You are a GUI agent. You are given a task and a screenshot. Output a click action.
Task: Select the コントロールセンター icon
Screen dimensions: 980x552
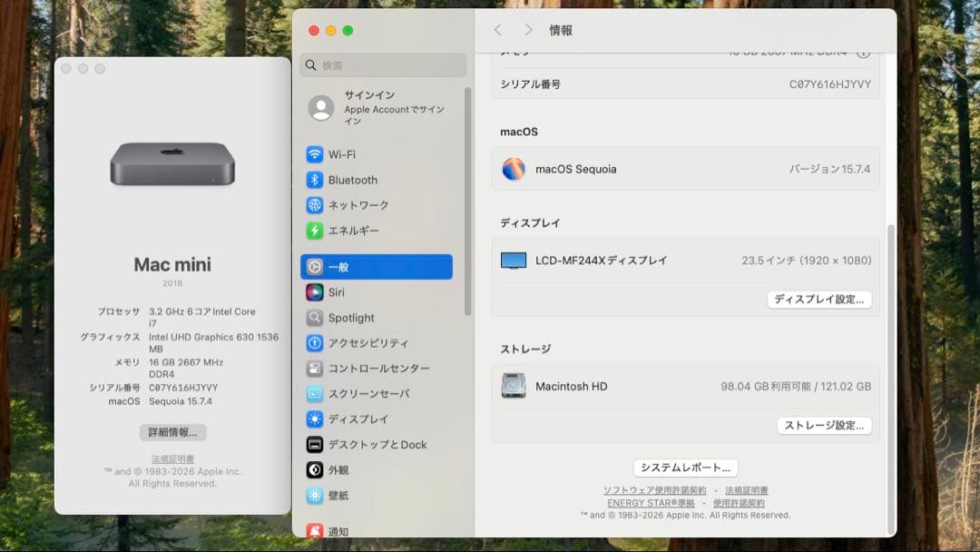click(314, 369)
